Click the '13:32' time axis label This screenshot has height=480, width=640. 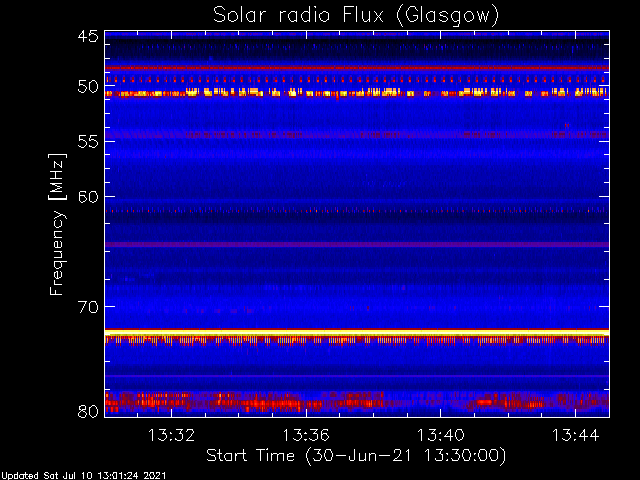tap(171, 435)
